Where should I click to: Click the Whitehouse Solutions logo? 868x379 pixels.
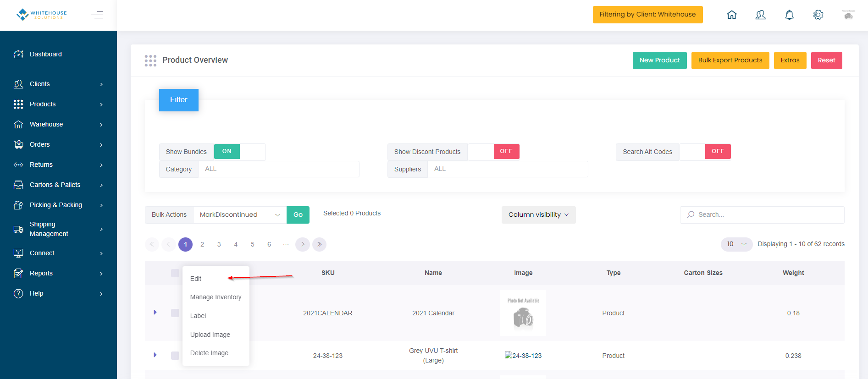click(42, 15)
